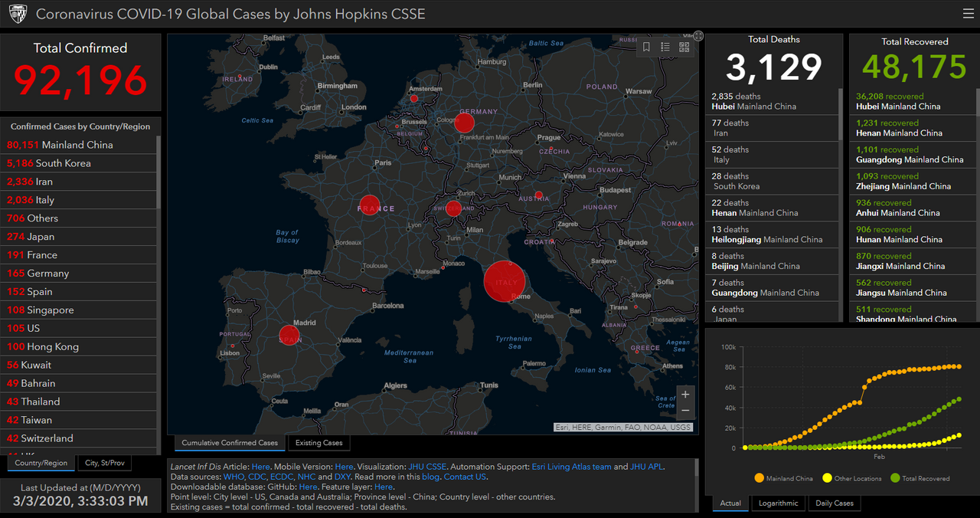Open the hamburger menu in the header
The width and height of the screenshot is (980, 518).
(x=969, y=14)
